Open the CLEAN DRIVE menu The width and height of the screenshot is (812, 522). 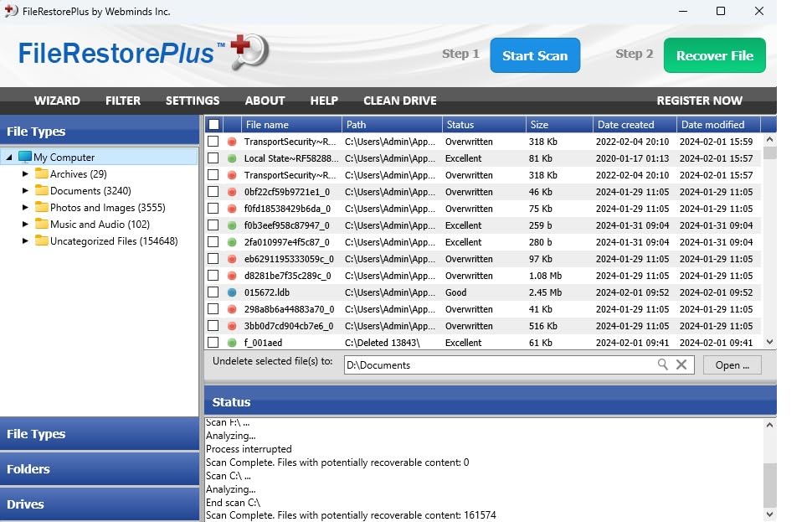399,101
